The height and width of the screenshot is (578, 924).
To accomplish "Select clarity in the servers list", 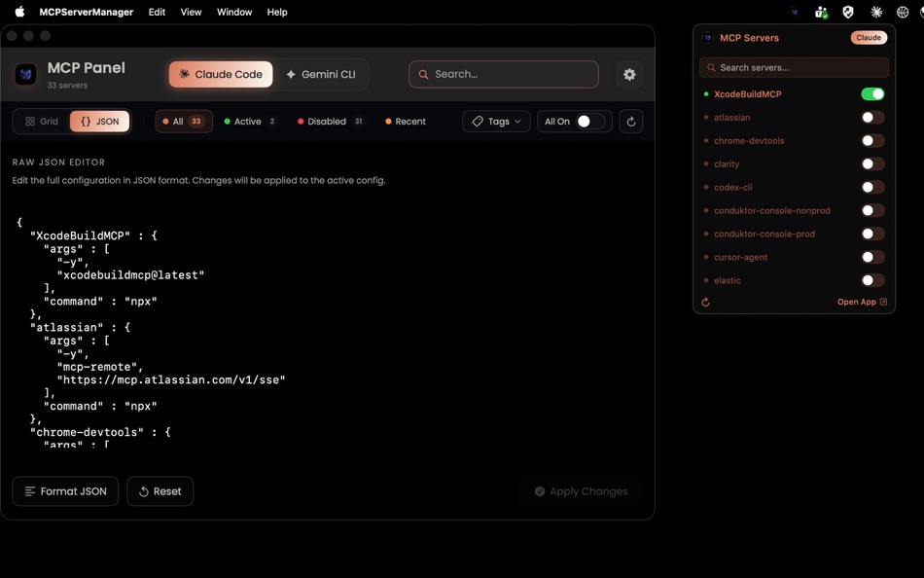I will click(727, 164).
